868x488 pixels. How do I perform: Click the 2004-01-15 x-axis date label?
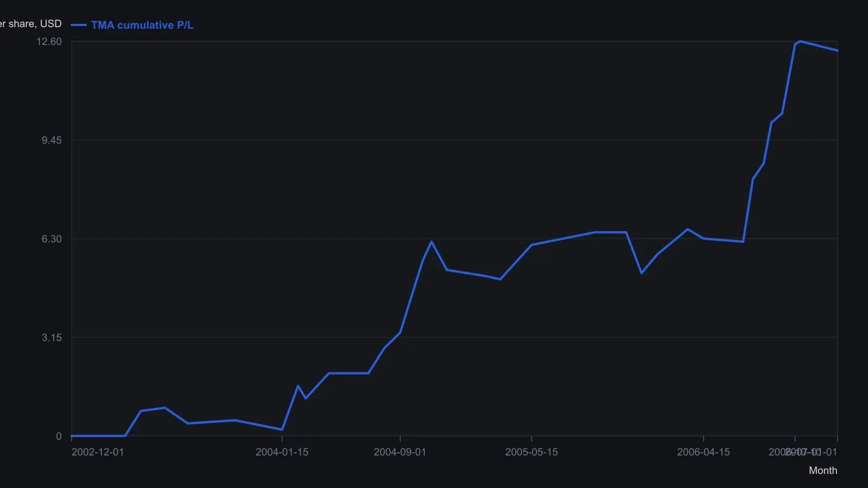(x=282, y=452)
